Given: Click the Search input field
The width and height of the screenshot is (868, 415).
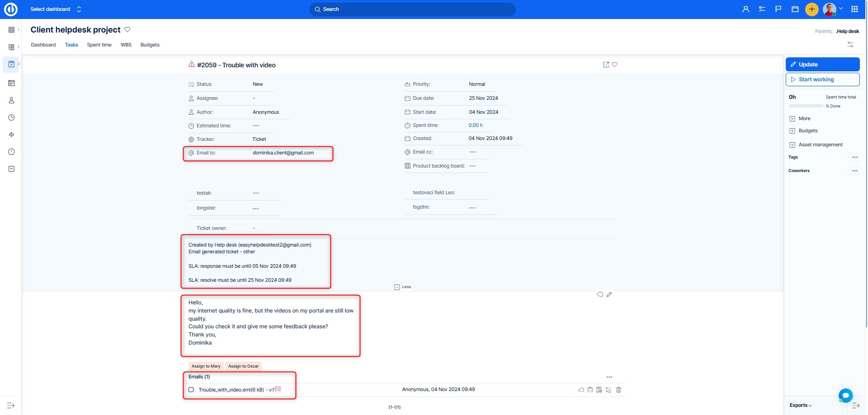Looking at the screenshot, I should point(412,9).
